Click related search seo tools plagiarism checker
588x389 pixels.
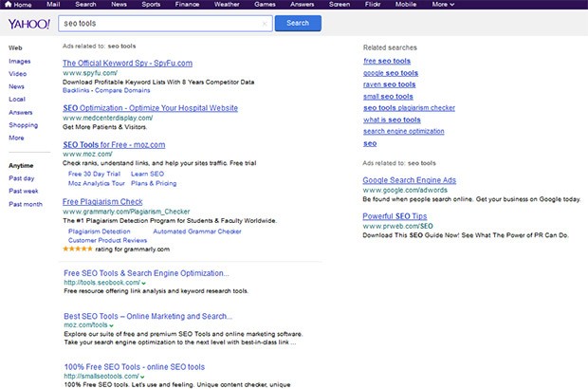[x=409, y=108]
